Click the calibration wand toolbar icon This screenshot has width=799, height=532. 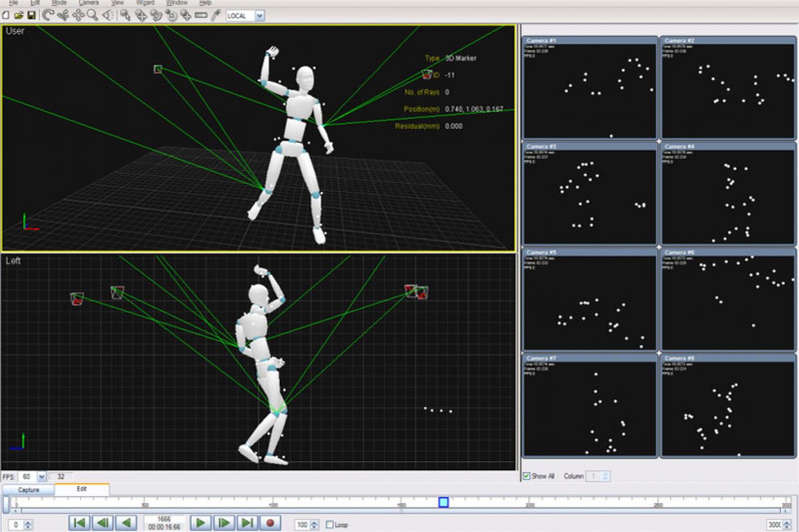(216, 16)
